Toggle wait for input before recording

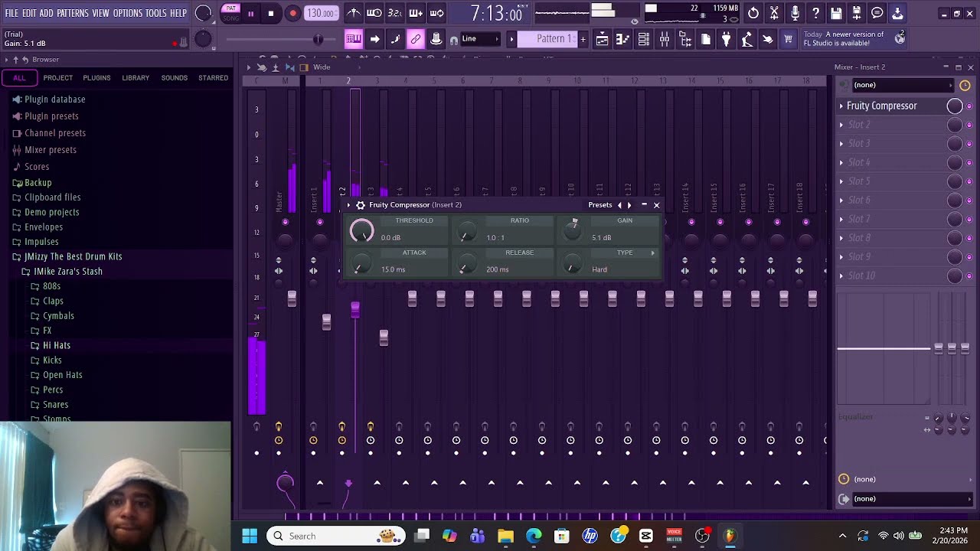pos(374,13)
